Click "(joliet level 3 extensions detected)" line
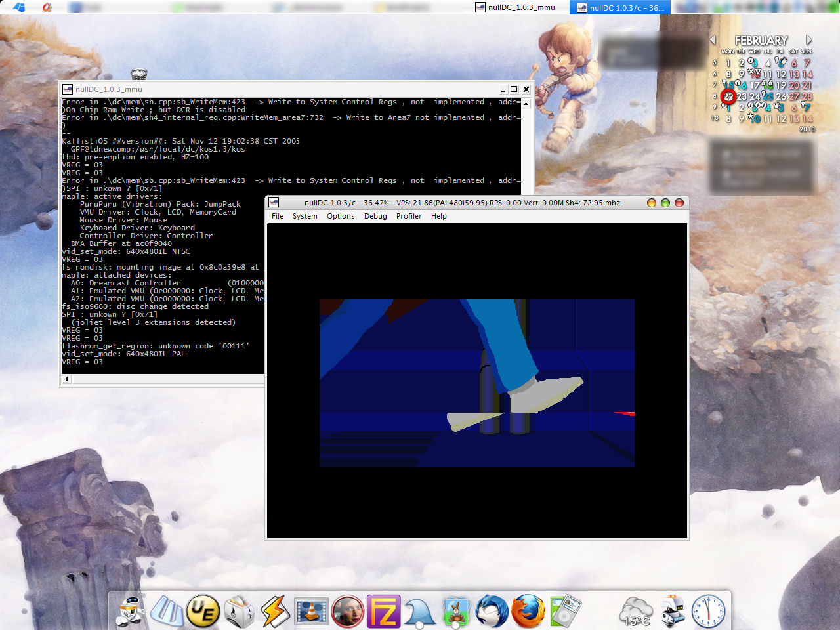This screenshot has width=840, height=630. tap(153, 322)
